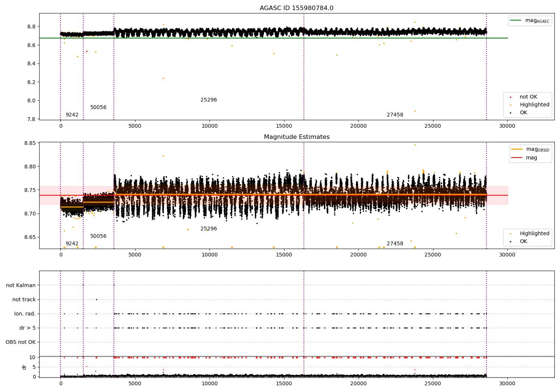Click the rotated 'dr' axis label
The width and height of the screenshot is (560, 392).
24,367
